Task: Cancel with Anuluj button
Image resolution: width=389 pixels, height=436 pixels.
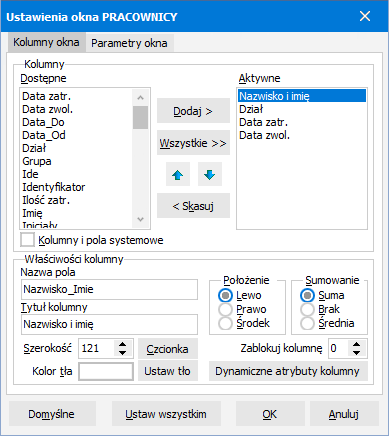Action: point(344,414)
